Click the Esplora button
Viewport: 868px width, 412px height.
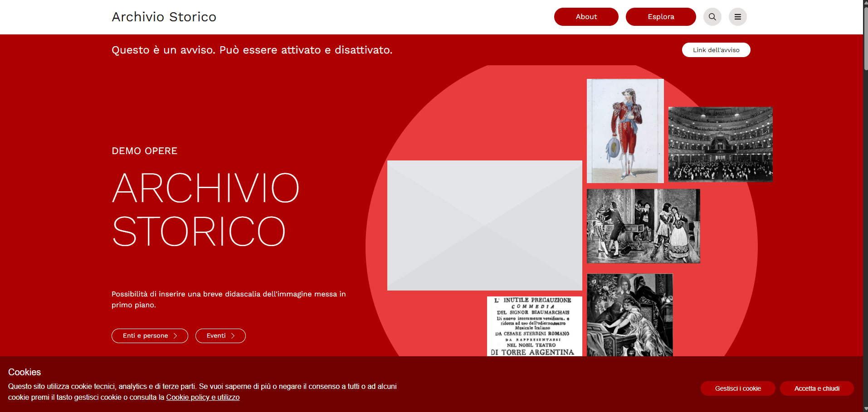point(661,17)
